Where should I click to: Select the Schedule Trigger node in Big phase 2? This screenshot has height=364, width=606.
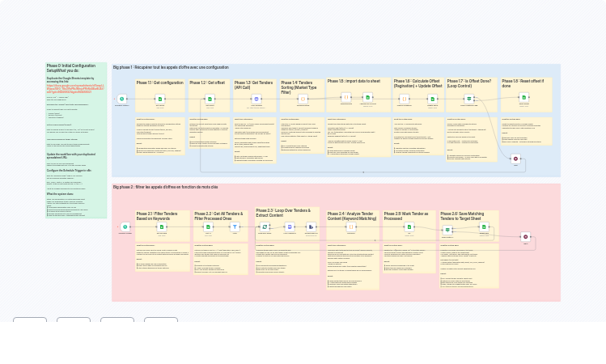point(125,227)
